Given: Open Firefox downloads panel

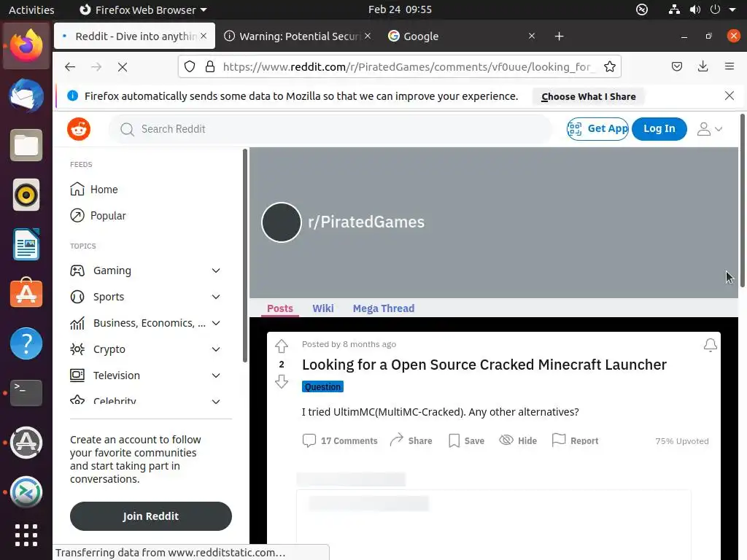Looking at the screenshot, I should pos(703,66).
